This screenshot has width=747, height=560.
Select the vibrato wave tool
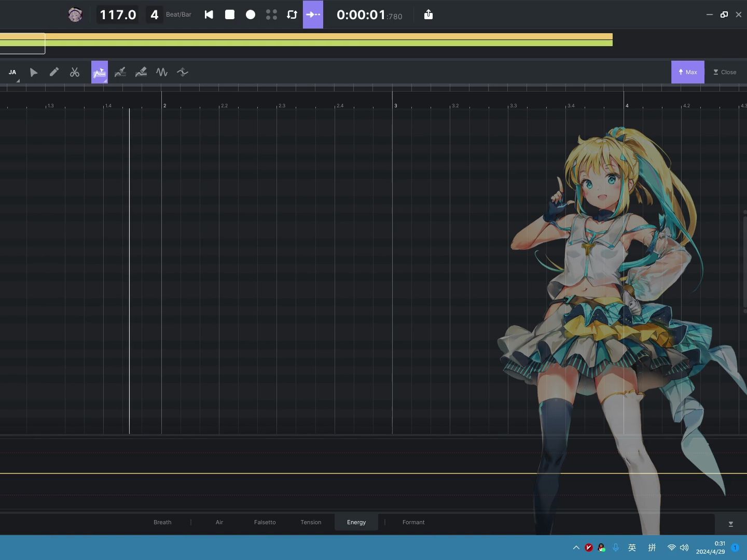[x=162, y=73]
